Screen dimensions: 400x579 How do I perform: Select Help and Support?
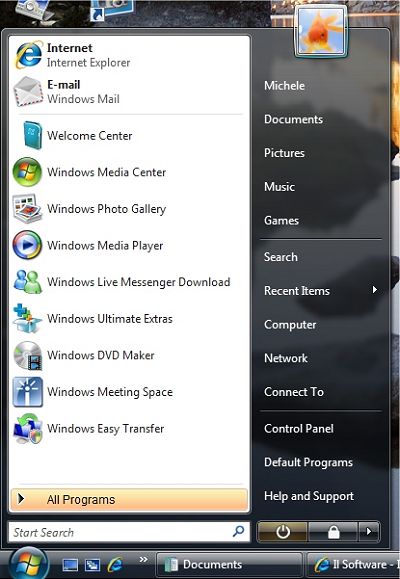(x=309, y=496)
